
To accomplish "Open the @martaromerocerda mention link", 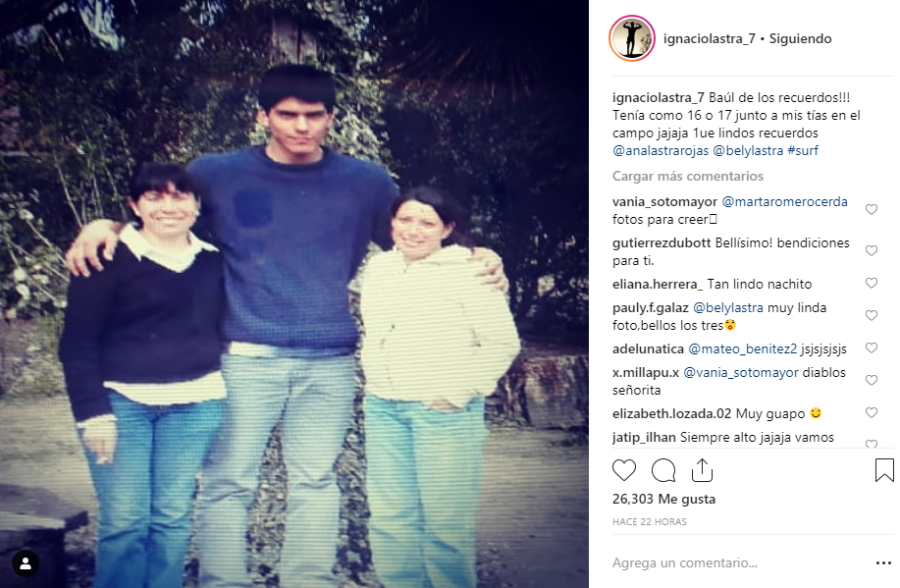I will [x=784, y=201].
